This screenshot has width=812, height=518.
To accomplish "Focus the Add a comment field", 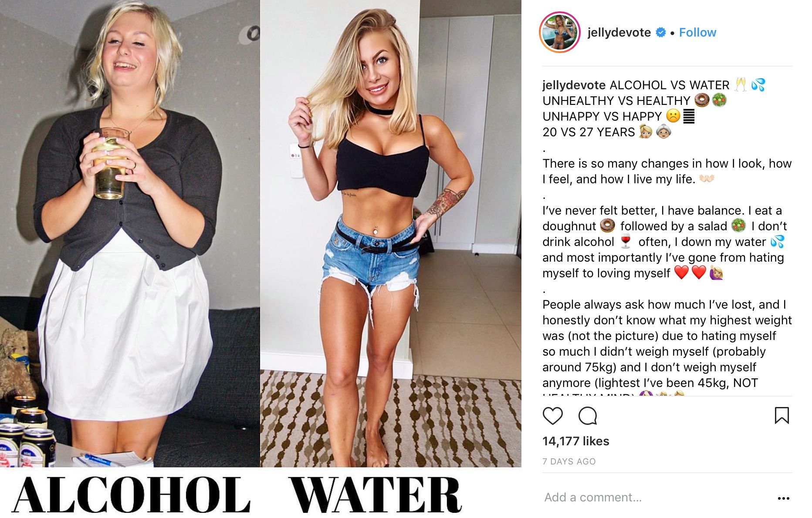I will pyautogui.click(x=653, y=497).
